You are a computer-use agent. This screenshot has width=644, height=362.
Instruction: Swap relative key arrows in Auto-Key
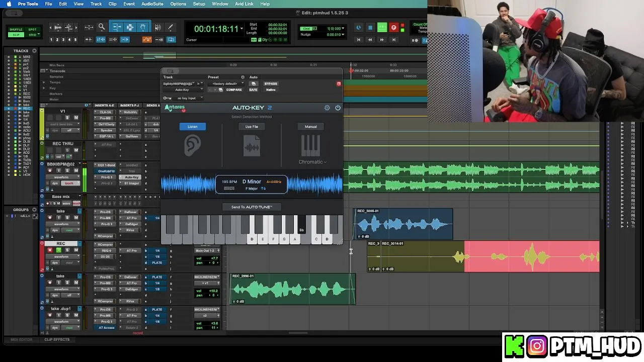(263, 189)
